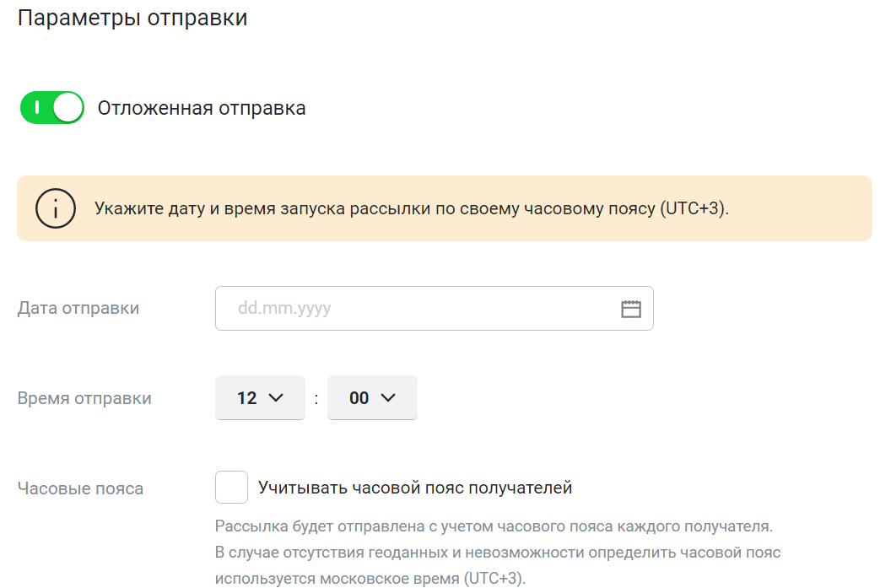Click the Параметры отправки section heading
Image resolution: width=891 pixels, height=588 pixels.
132,19
